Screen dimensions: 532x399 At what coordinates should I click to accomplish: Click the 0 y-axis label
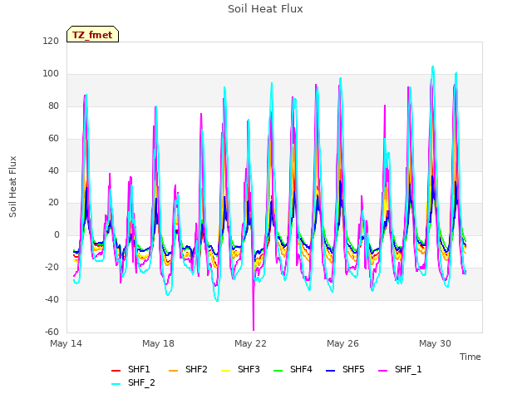[x=57, y=235]
